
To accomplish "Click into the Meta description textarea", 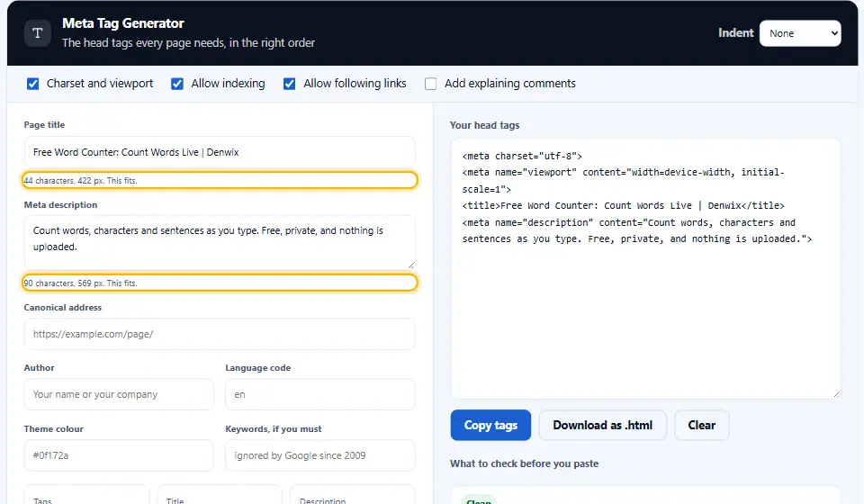I will click(x=220, y=242).
